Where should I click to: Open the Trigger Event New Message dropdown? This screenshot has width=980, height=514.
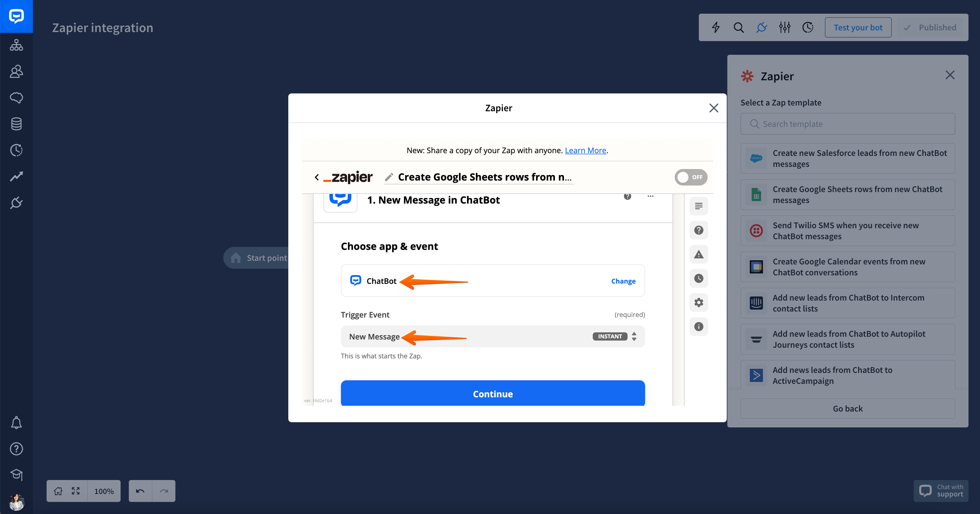click(493, 336)
